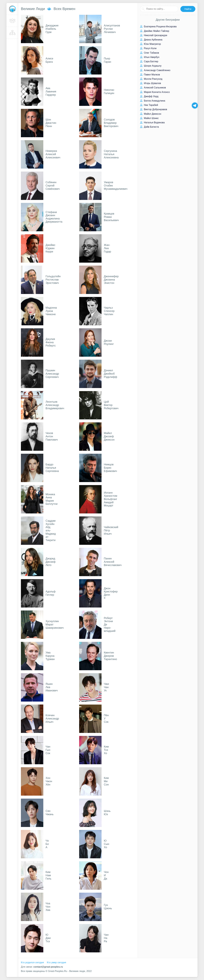204x980 pixels.
Task: Open the Джефф Уорд sidebar link
Action: 151,96
